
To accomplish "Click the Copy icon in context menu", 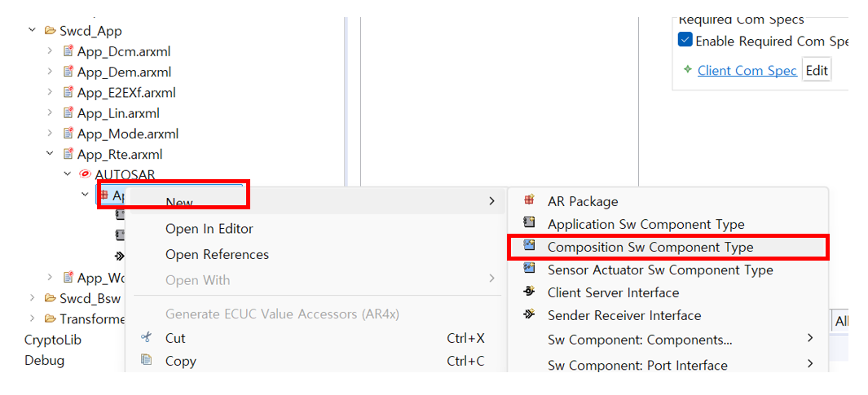I will pos(146,360).
